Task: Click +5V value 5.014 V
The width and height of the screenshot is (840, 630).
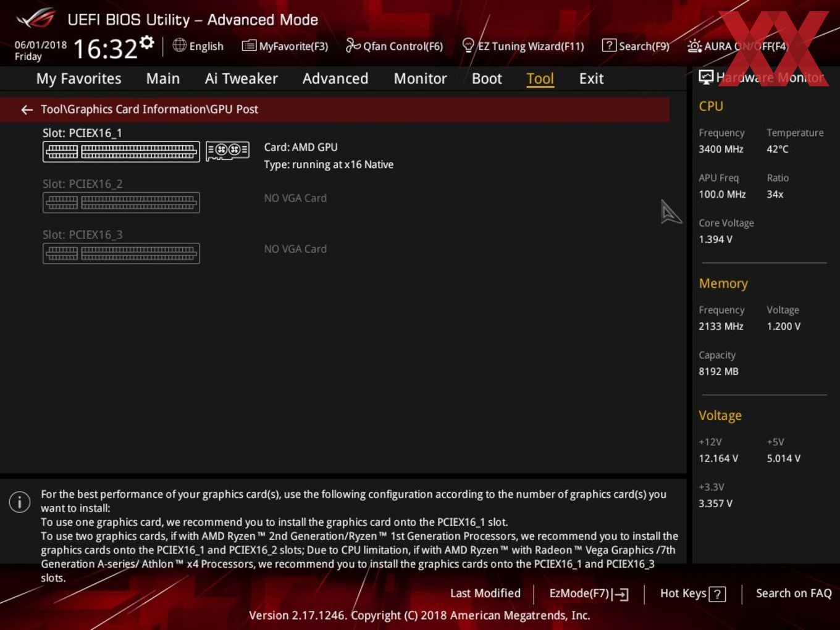Action: coord(783,458)
